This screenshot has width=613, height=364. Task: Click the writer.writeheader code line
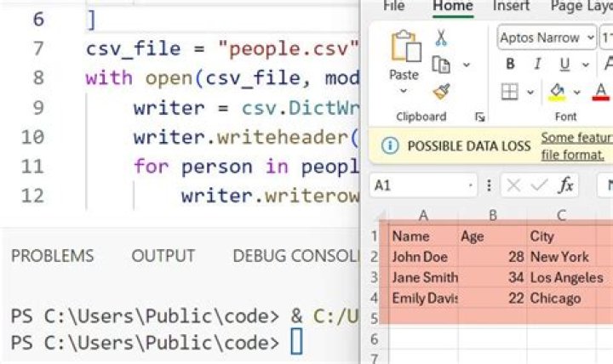(246, 137)
